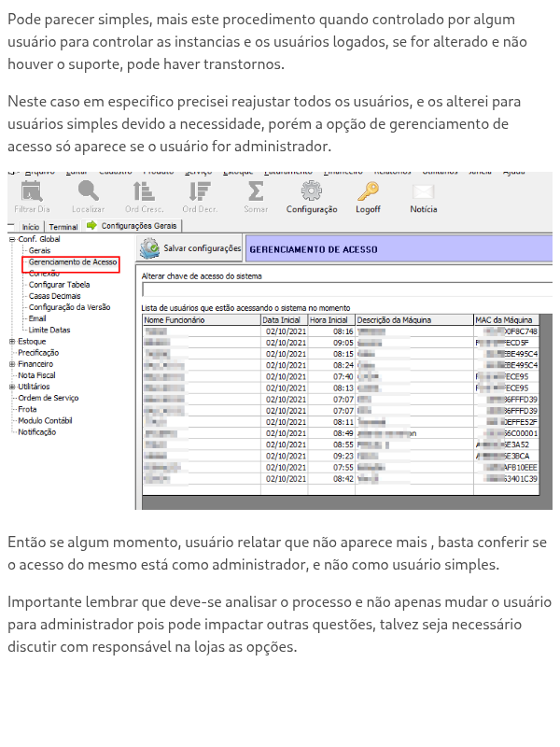Image resolution: width=560 pixels, height=747 pixels.
Task: Click the access key input field
Action: click(x=347, y=289)
